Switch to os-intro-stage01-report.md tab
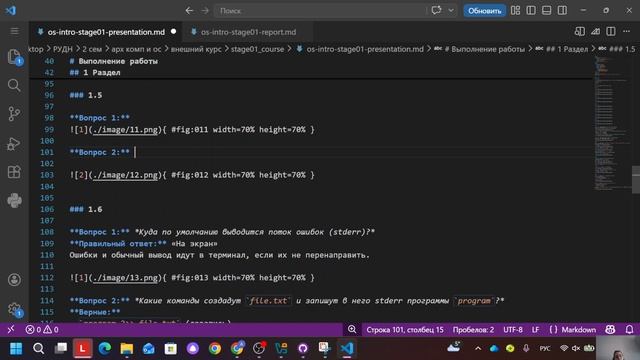The width and height of the screenshot is (640, 360). pyautogui.click(x=248, y=32)
